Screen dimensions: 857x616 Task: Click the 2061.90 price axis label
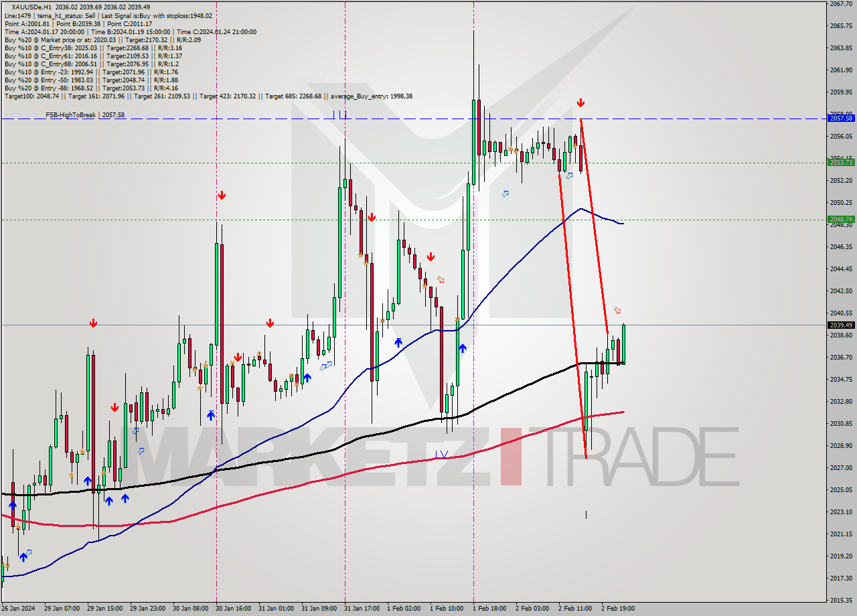(841, 70)
